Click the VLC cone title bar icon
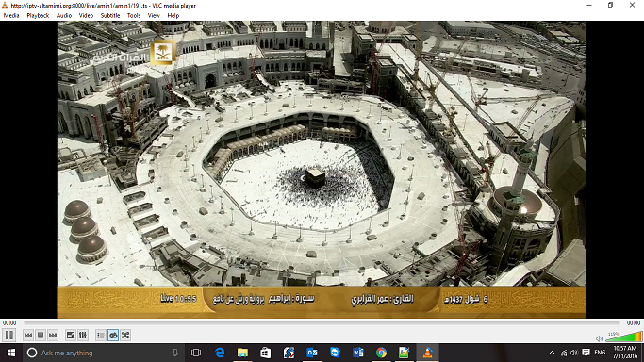 tap(5, 6)
